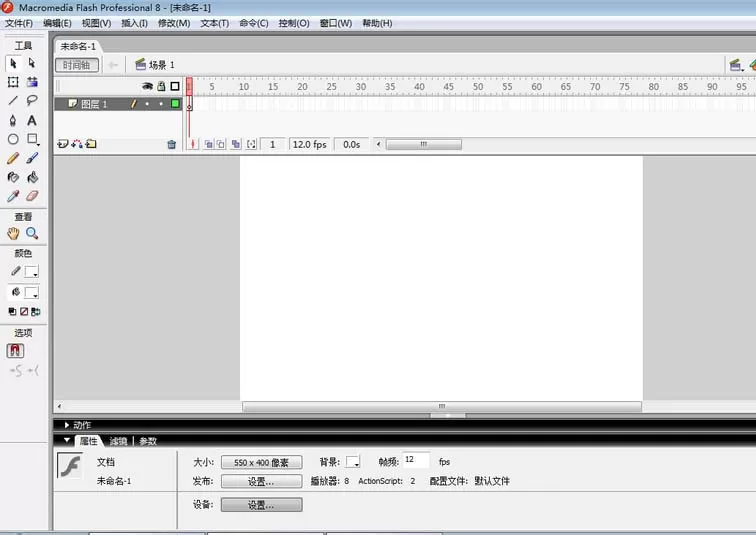756x535 pixels.
Task: Open the 修改(M) menu
Action: (174, 23)
